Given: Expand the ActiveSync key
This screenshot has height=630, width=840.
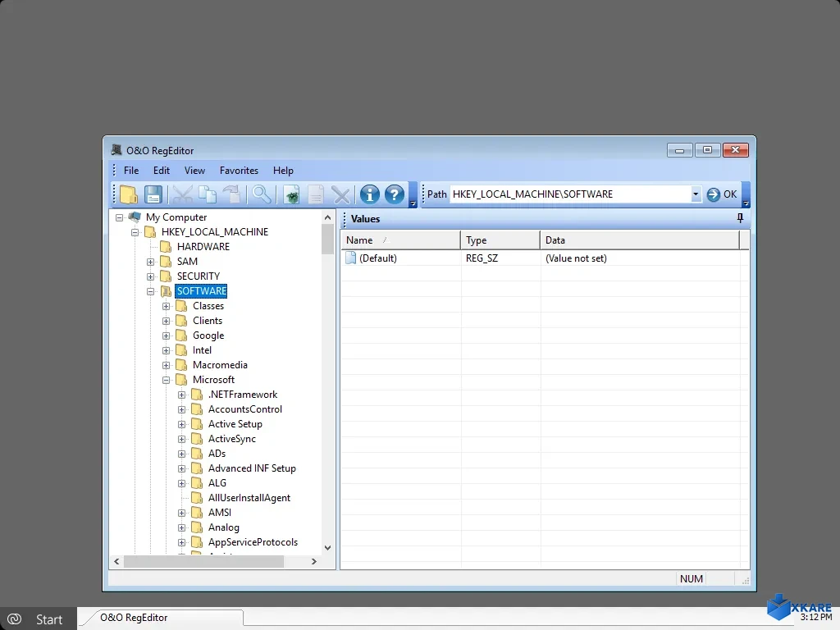Looking at the screenshot, I should click(x=181, y=439).
